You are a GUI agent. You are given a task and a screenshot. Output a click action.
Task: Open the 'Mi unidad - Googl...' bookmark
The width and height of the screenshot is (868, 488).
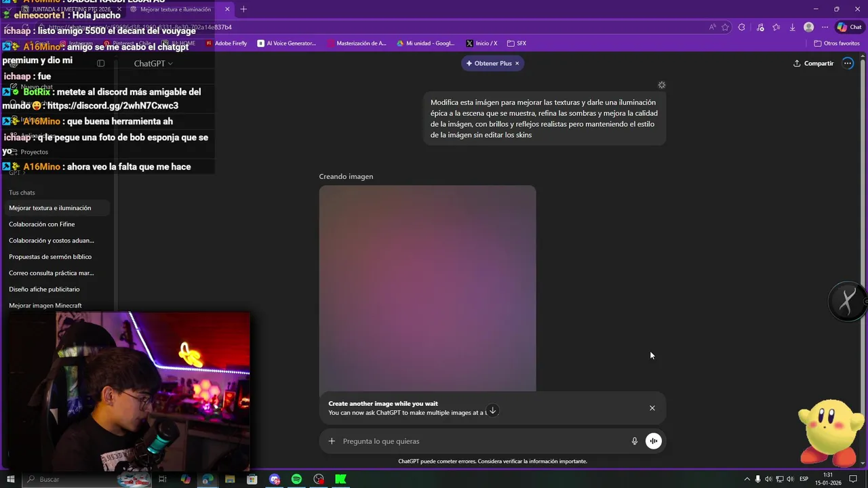pos(425,43)
